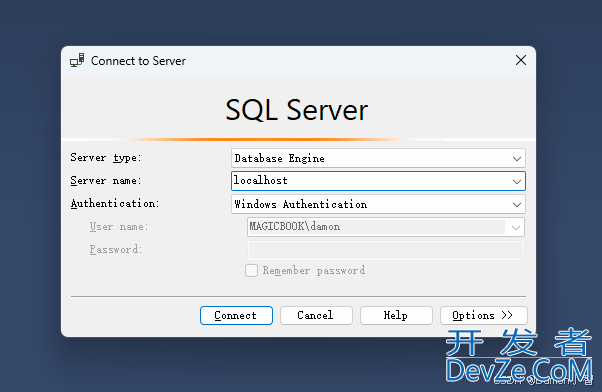This screenshot has height=392, width=602.
Task: Click the "Server name:" label
Action: click(x=106, y=180)
